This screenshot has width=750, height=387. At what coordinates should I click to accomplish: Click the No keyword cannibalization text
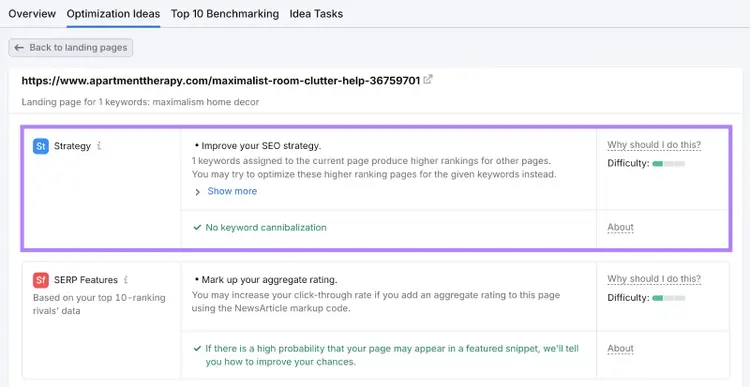266,228
